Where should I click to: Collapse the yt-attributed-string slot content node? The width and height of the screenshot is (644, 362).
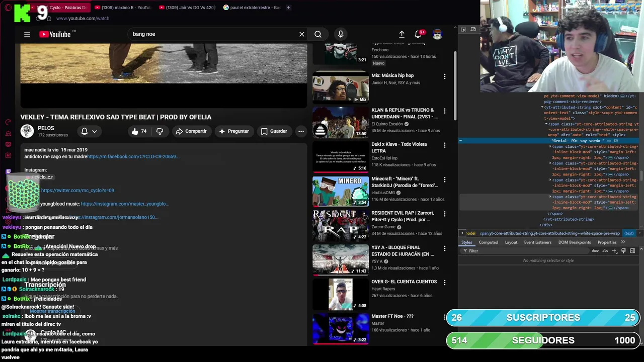[x=542, y=107]
